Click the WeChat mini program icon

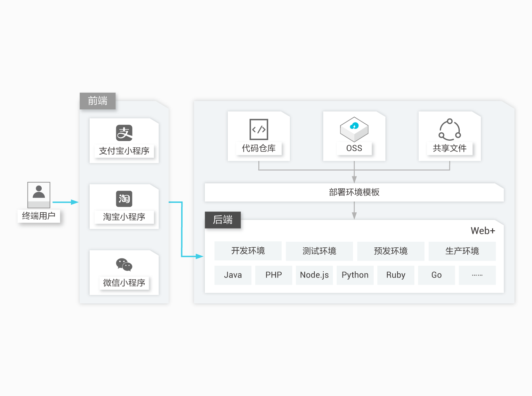pyautogui.click(x=124, y=265)
